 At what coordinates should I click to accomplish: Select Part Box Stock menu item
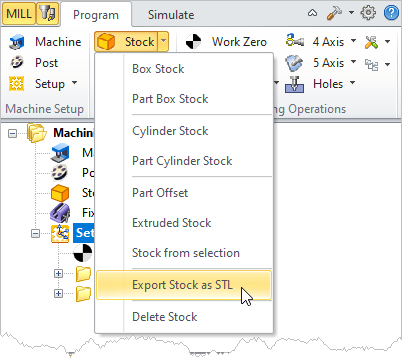(x=184, y=99)
